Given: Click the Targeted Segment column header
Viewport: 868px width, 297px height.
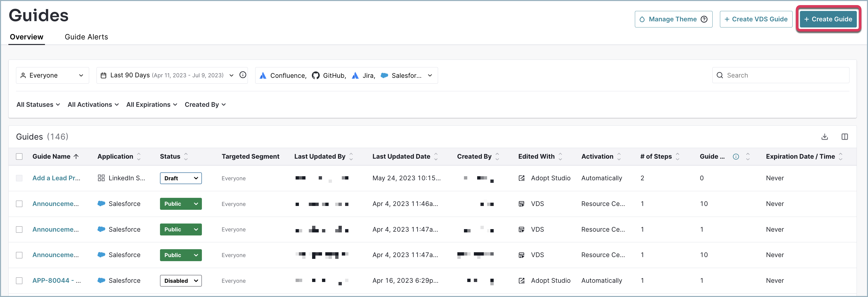Looking at the screenshot, I should tap(250, 156).
